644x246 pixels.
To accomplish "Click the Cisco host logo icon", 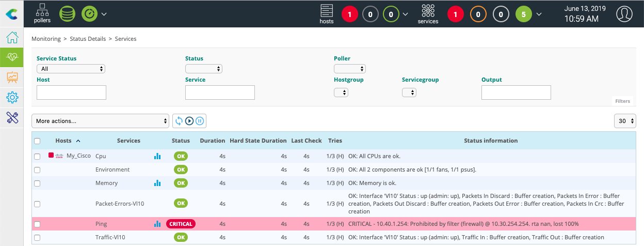I will pyautogui.click(x=59, y=156).
